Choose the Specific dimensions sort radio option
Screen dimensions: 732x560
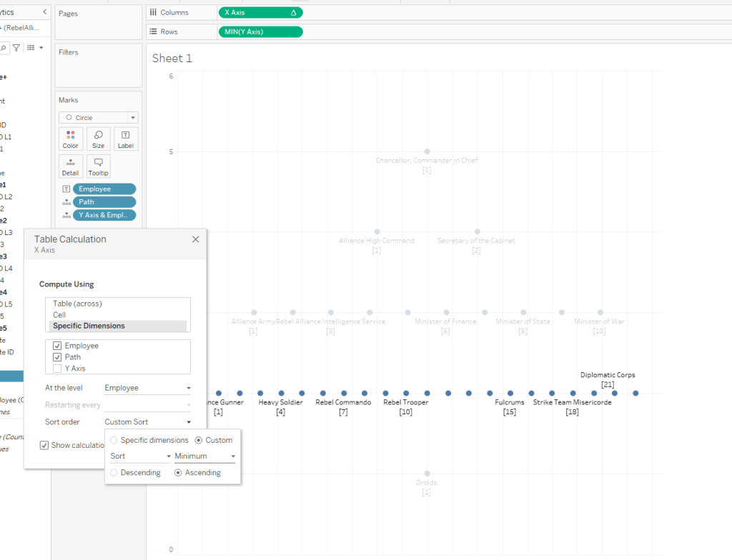(x=114, y=440)
